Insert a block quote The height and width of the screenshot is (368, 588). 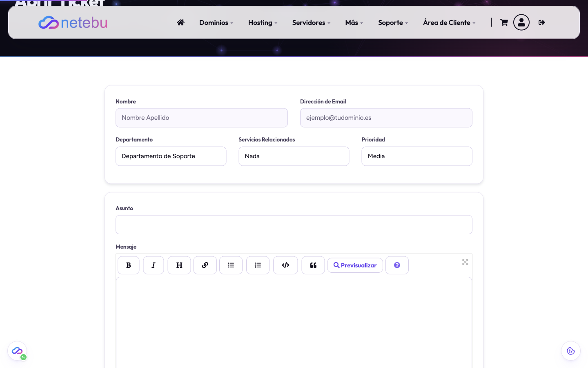(x=313, y=265)
